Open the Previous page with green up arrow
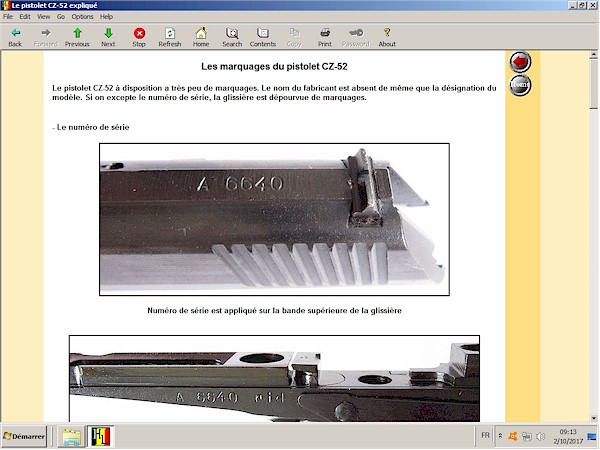 click(x=77, y=38)
